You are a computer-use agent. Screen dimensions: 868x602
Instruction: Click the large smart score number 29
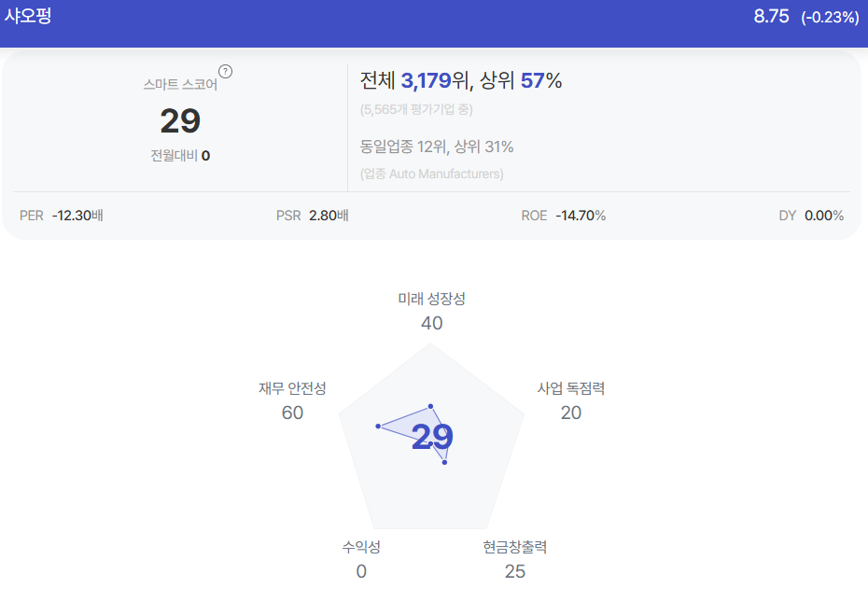click(180, 120)
